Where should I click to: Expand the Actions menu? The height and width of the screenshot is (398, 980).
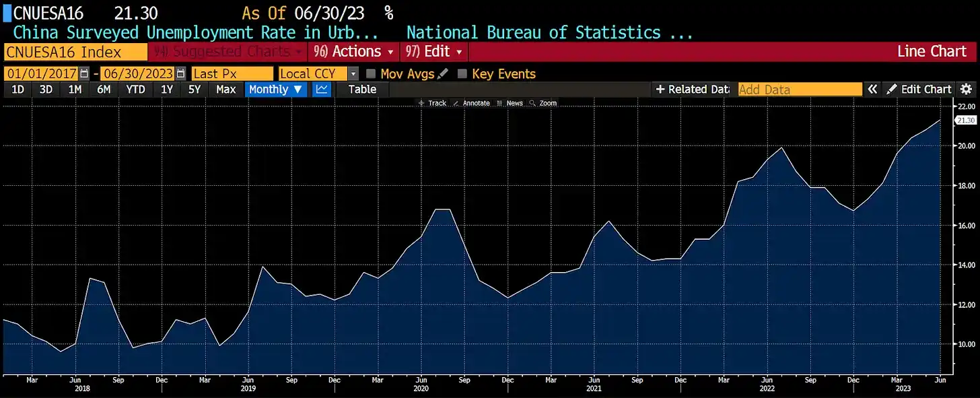coord(353,52)
